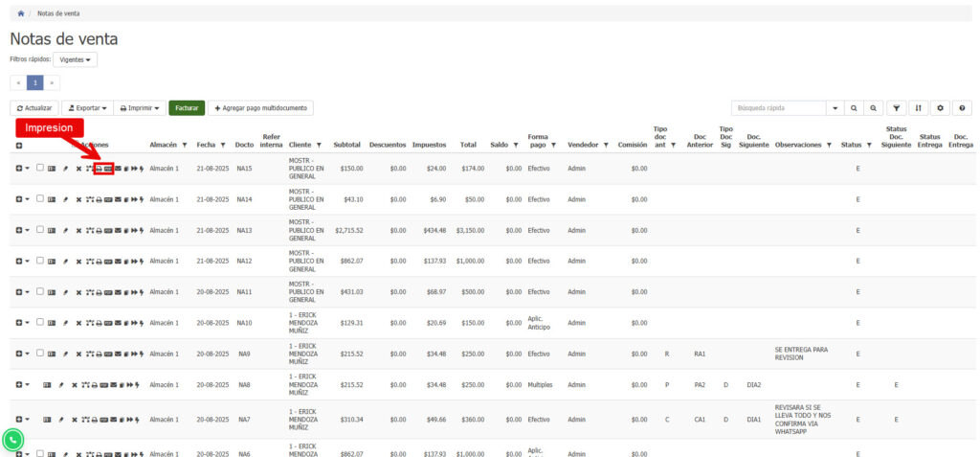Click the total cell $3,150.00
This screenshot has height=457, width=980.
coord(469,230)
